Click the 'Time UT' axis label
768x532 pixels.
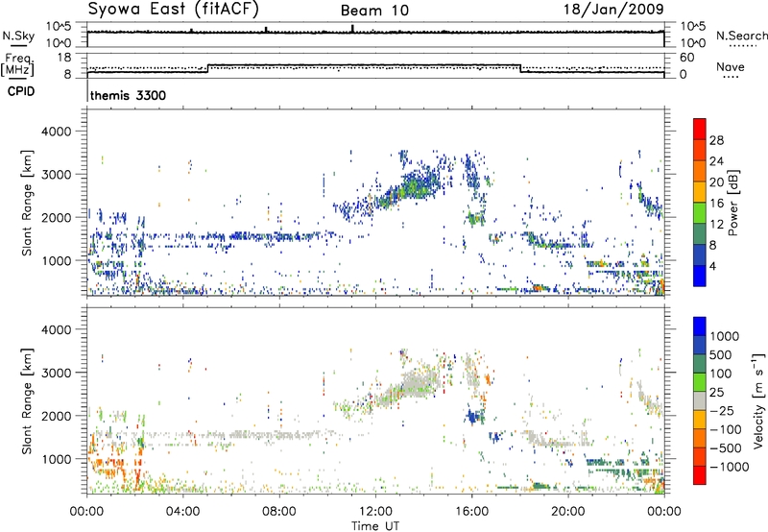pos(375,526)
